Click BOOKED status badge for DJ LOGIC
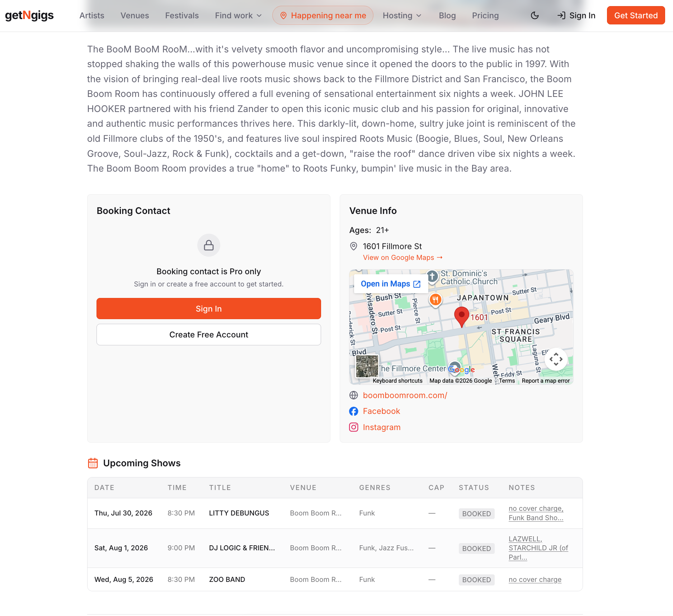The image size is (673, 616). (476, 549)
